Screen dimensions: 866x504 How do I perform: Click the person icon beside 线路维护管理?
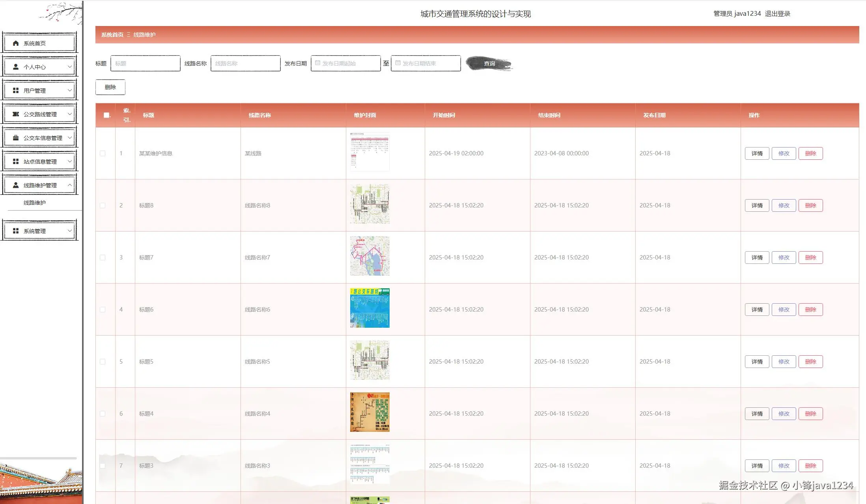point(16,185)
